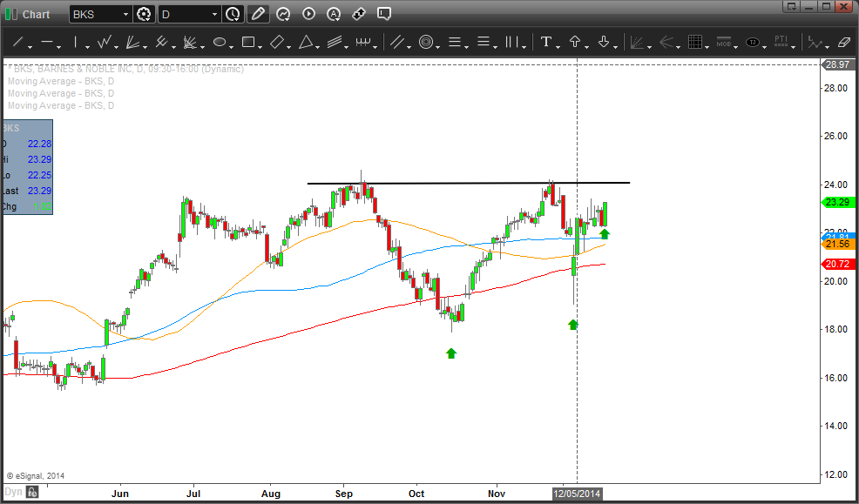
Task: Open symbol settings gear next to BKS
Action: (x=144, y=14)
